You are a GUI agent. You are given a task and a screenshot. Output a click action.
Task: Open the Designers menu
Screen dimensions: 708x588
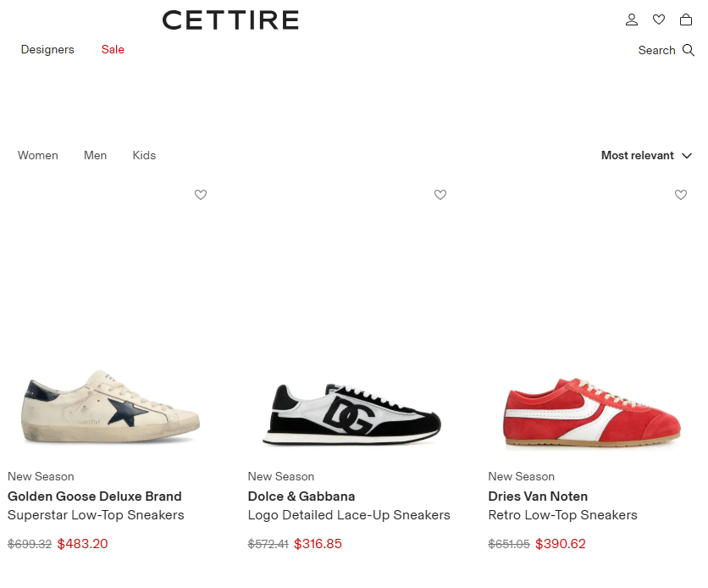point(47,50)
